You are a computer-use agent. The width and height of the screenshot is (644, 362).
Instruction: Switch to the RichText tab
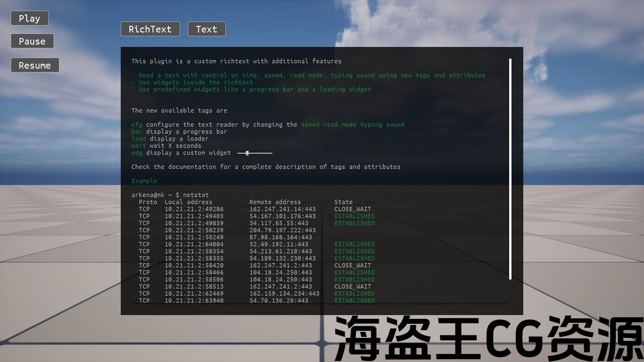[x=150, y=29]
